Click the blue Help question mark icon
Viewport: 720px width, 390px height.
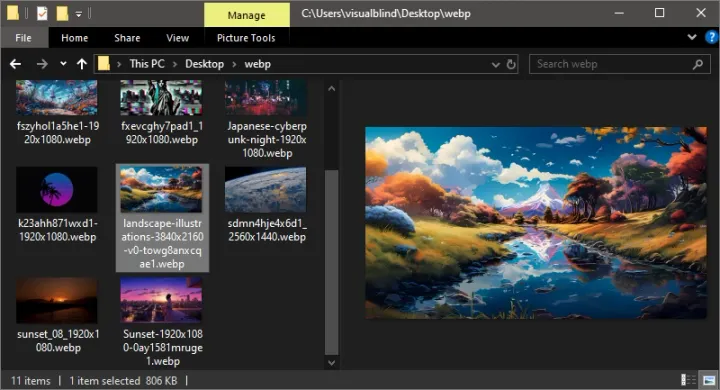pos(711,37)
